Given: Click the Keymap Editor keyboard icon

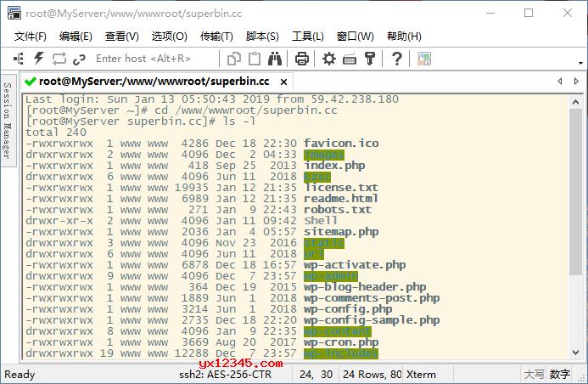Looking at the screenshot, I should 350,59.
